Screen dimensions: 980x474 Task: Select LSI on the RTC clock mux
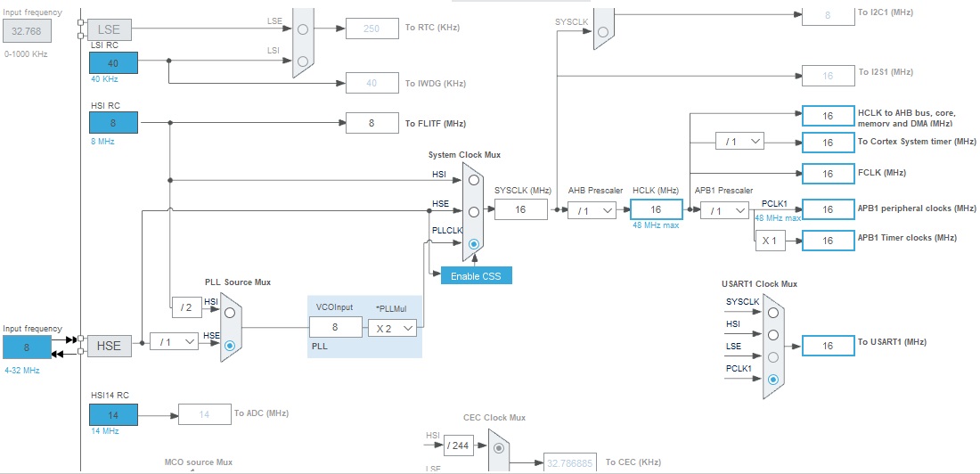pyautogui.click(x=304, y=61)
